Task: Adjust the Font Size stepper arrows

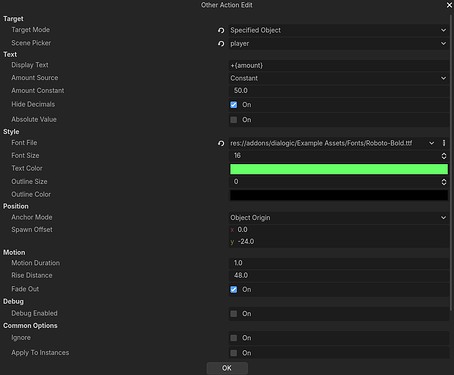Action: (444, 156)
